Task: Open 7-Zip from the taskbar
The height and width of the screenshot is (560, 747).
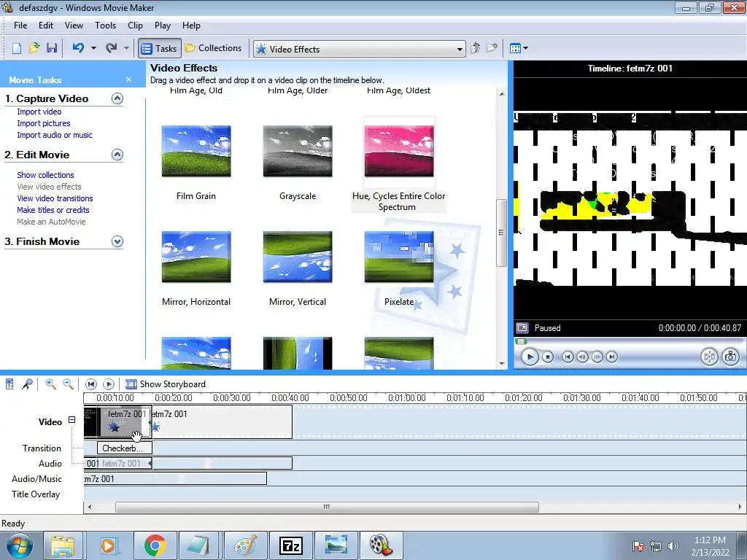Action: 290,545
